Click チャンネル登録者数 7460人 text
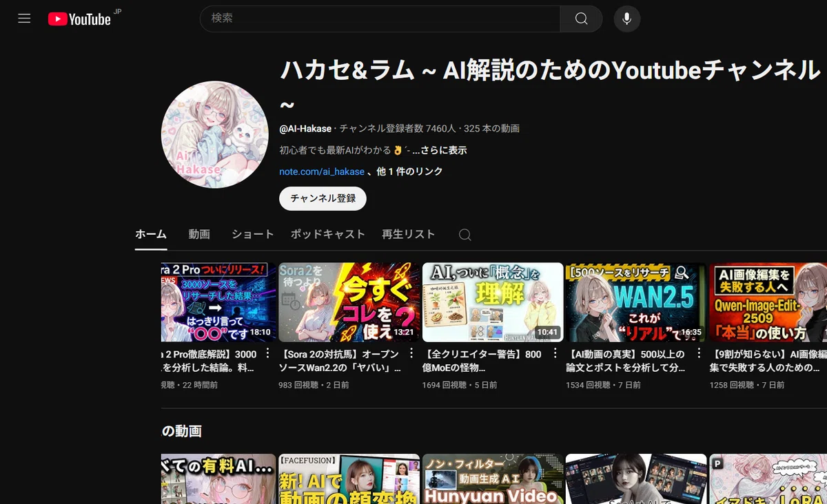Screen dimensions: 827x504 pyautogui.click(x=397, y=129)
